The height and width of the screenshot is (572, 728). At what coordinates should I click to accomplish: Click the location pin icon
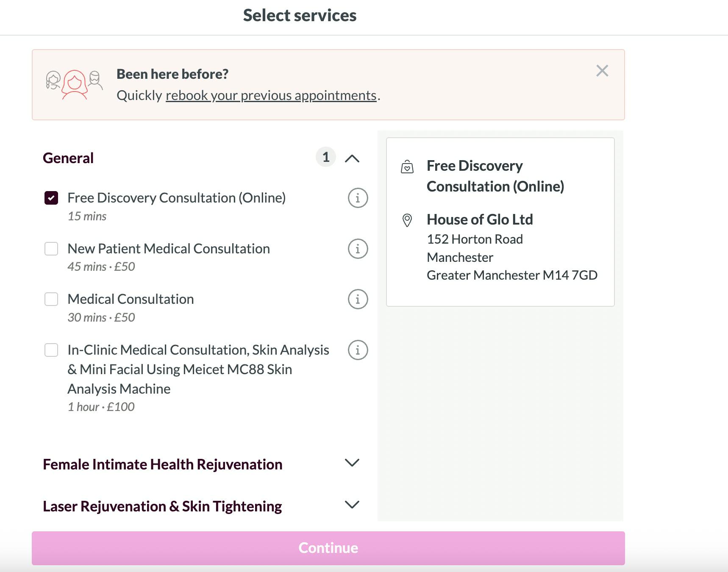[x=407, y=220]
